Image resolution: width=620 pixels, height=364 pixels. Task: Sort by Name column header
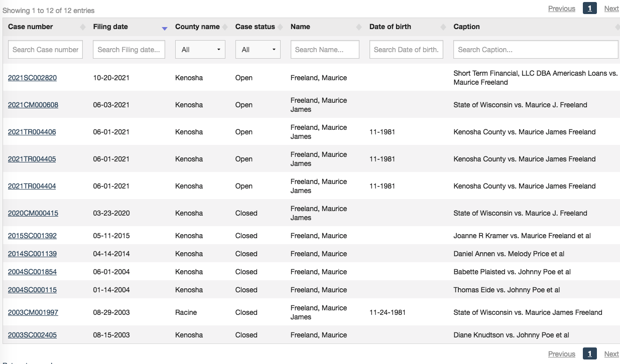coord(325,27)
